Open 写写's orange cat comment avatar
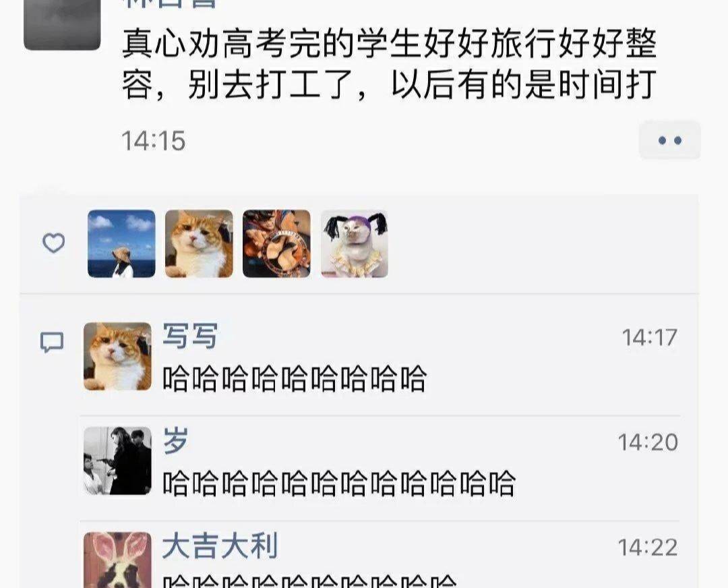The image size is (728, 588). point(117,356)
